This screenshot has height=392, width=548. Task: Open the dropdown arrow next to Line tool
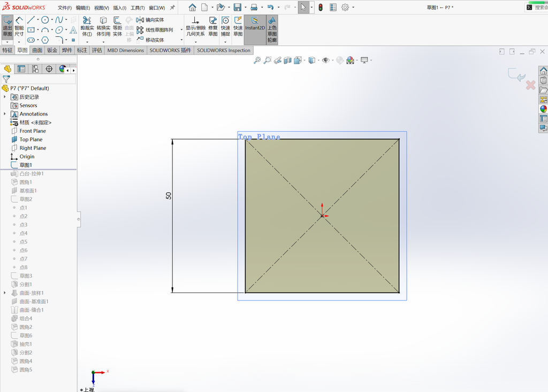coord(38,20)
